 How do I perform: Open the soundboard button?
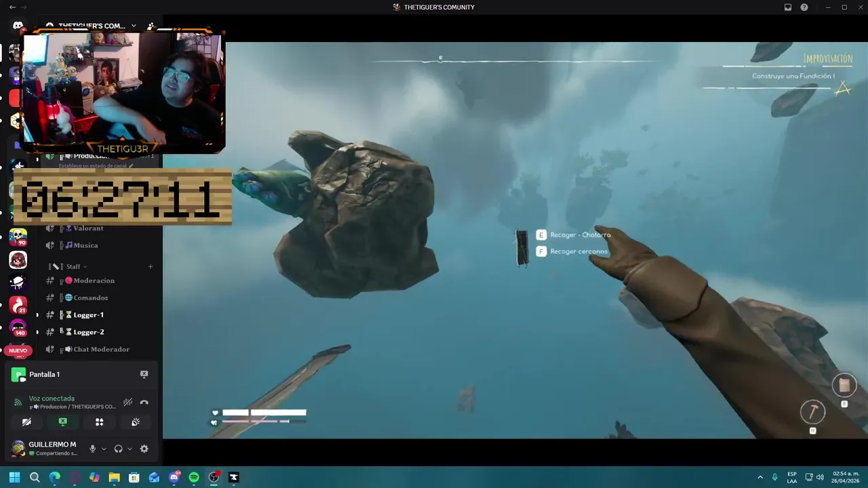click(136, 422)
